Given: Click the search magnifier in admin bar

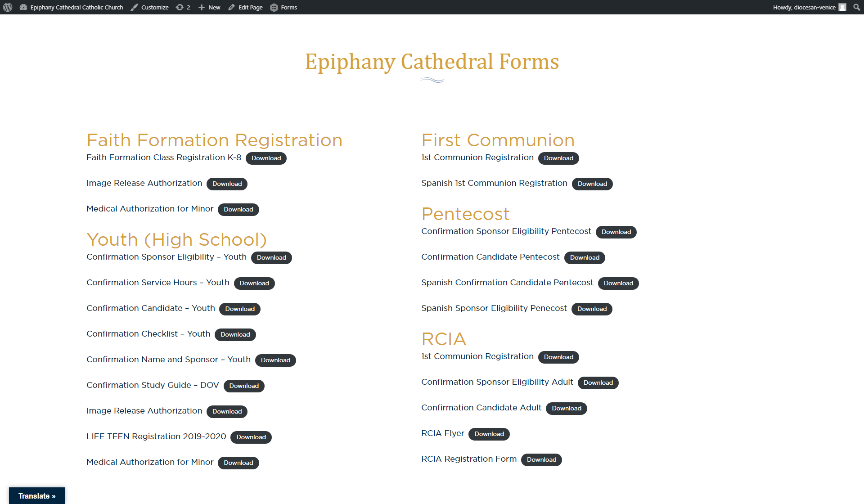Looking at the screenshot, I should pyautogui.click(x=856, y=7).
